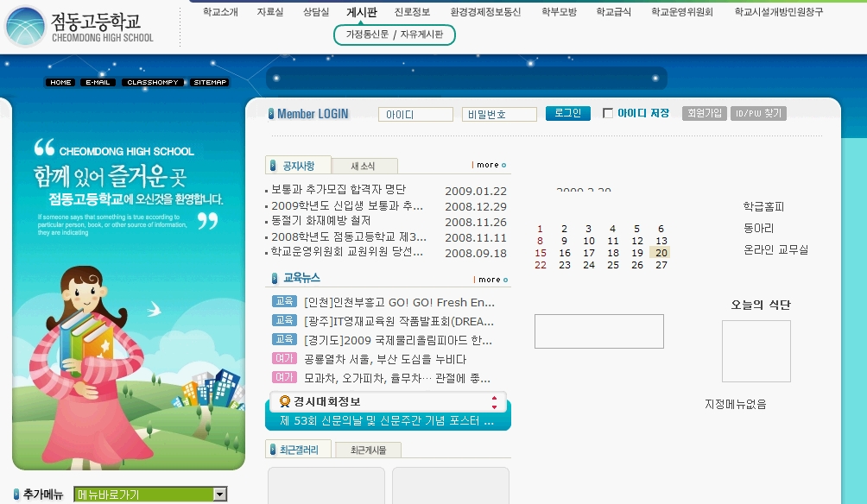Click the HOME icon button
The height and width of the screenshot is (504, 867).
click(x=60, y=83)
